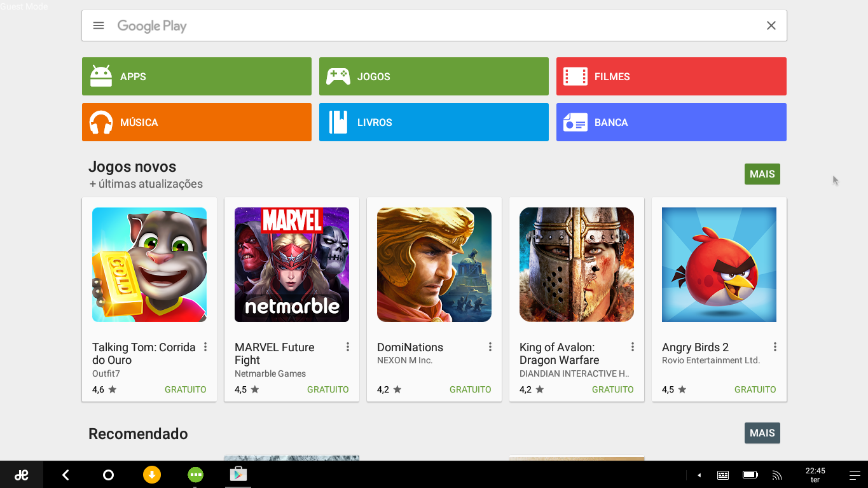Open DomiNations game artwork
Screen dimensions: 868x488
[434, 265]
